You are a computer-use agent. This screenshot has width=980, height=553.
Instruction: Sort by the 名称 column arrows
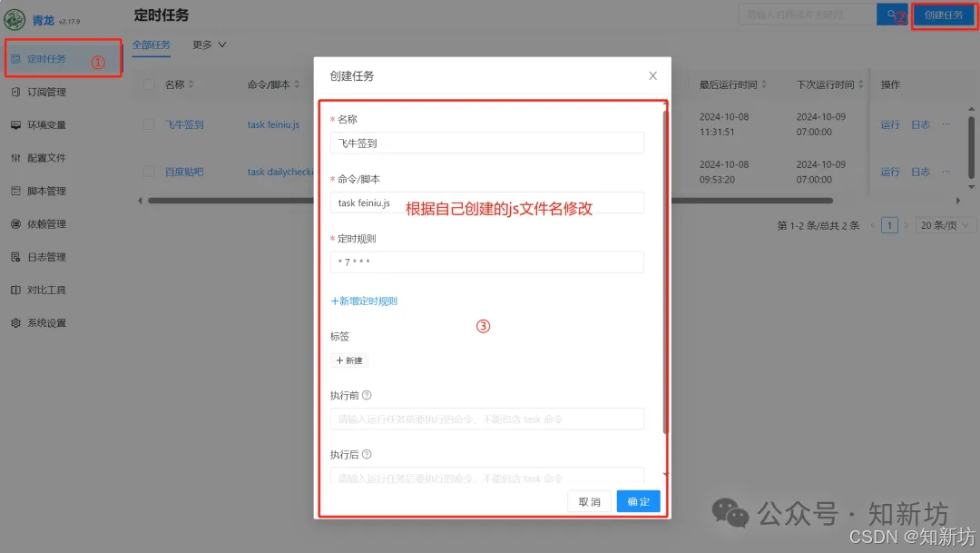tap(191, 84)
